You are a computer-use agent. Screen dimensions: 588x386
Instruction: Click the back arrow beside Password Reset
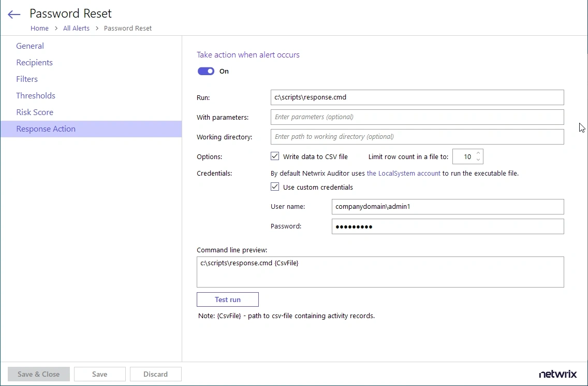tap(13, 14)
